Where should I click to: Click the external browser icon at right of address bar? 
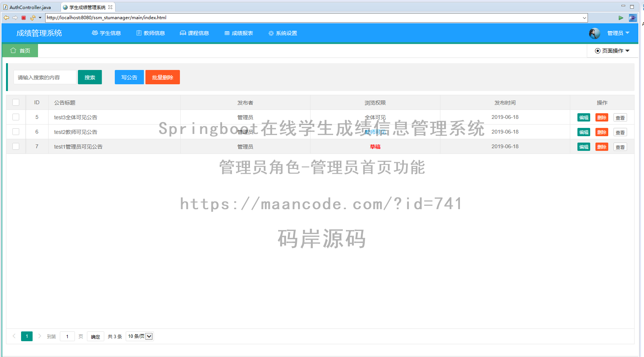click(633, 18)
